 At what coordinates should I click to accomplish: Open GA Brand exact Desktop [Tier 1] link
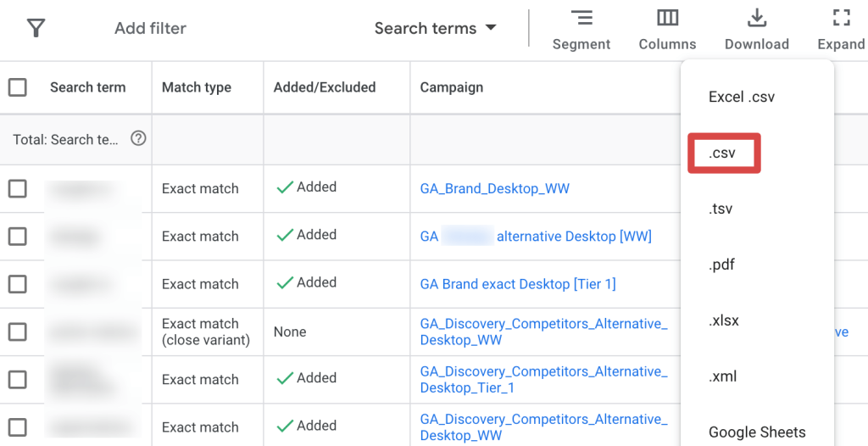tap(518, 284)
